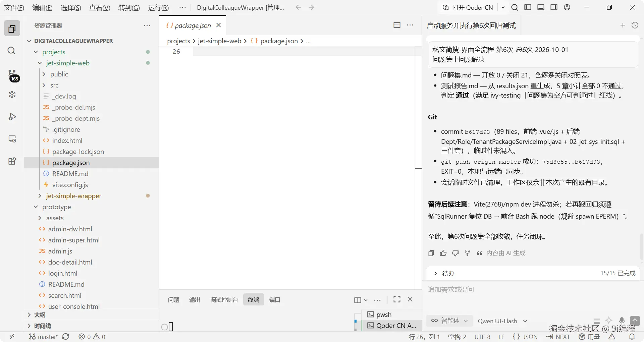
Task: Click the sparkle enhance prompt icon
Action: point(609,321)
